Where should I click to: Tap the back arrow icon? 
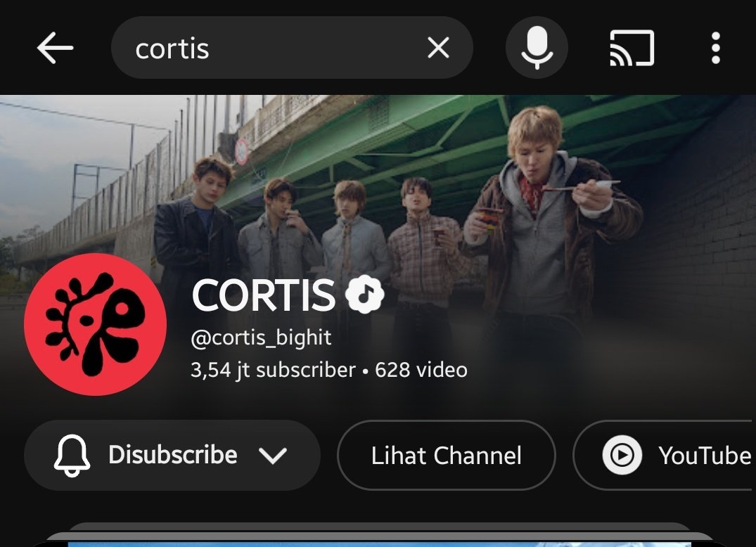[x=55, y=48]
